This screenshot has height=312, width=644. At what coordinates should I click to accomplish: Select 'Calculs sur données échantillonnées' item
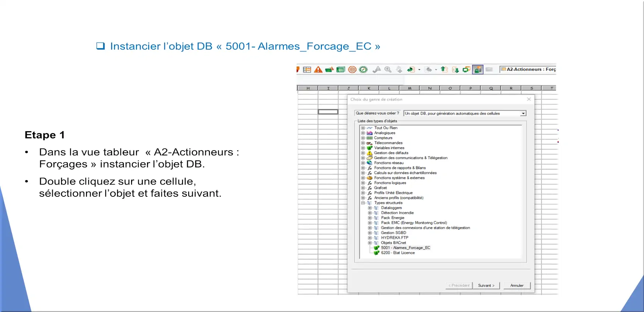(405, 173)
